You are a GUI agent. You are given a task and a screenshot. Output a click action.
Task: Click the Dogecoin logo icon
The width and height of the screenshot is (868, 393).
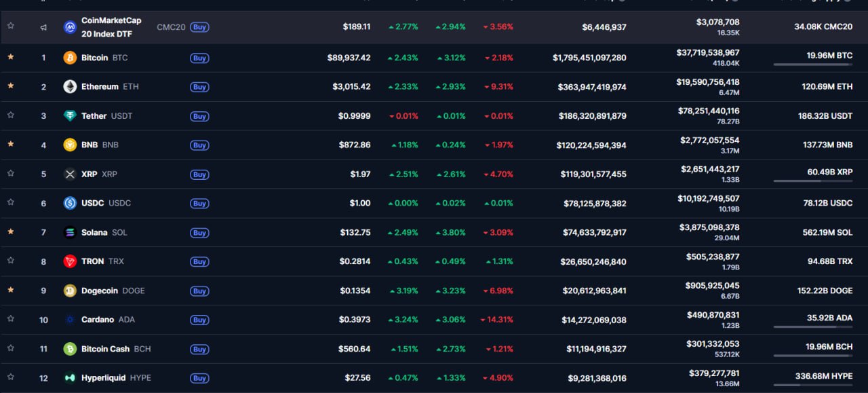coord(70,291)
